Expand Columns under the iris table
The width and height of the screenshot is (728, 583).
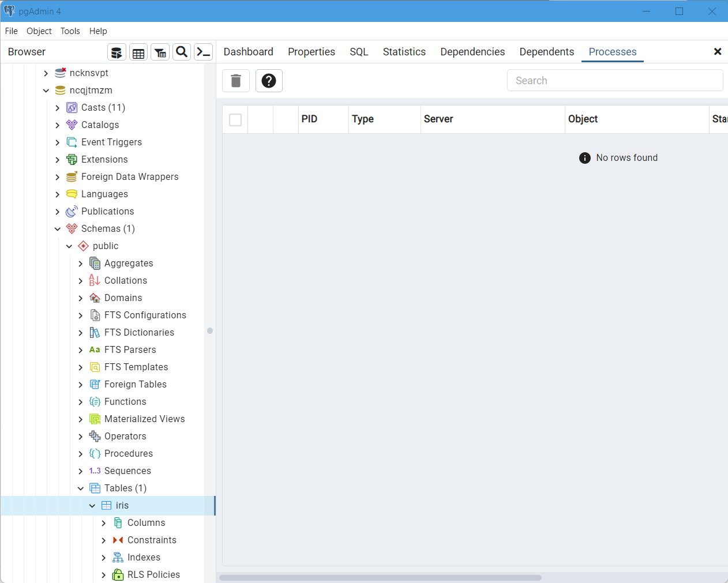click(104, 522)
